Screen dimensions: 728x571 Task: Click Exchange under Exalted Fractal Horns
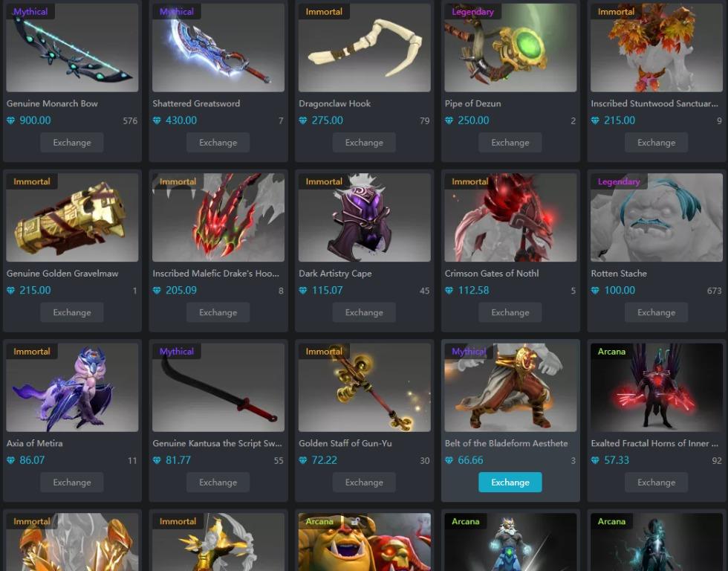click(657, 483)
